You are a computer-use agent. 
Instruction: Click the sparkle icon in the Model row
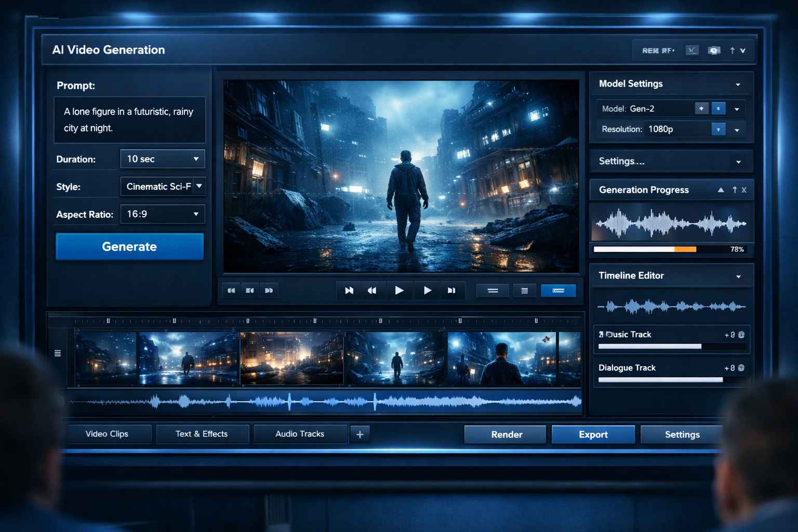(701, 109)
